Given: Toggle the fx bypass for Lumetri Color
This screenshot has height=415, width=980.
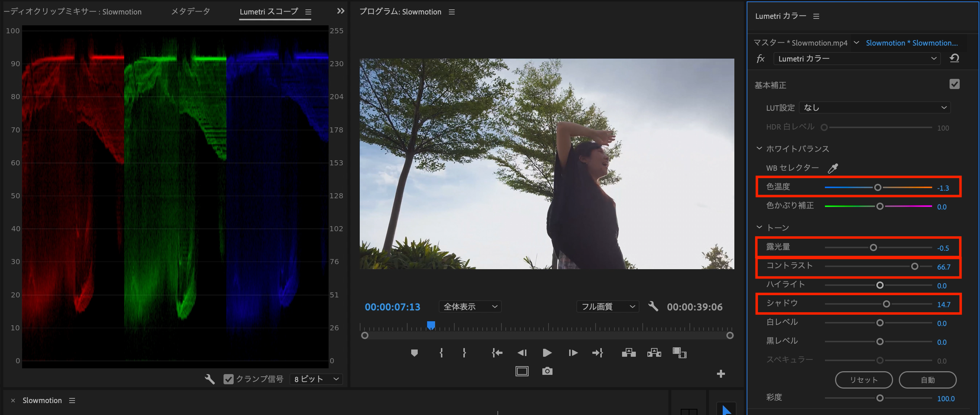Looking at the screenshot, I should (x=760, y=59).
